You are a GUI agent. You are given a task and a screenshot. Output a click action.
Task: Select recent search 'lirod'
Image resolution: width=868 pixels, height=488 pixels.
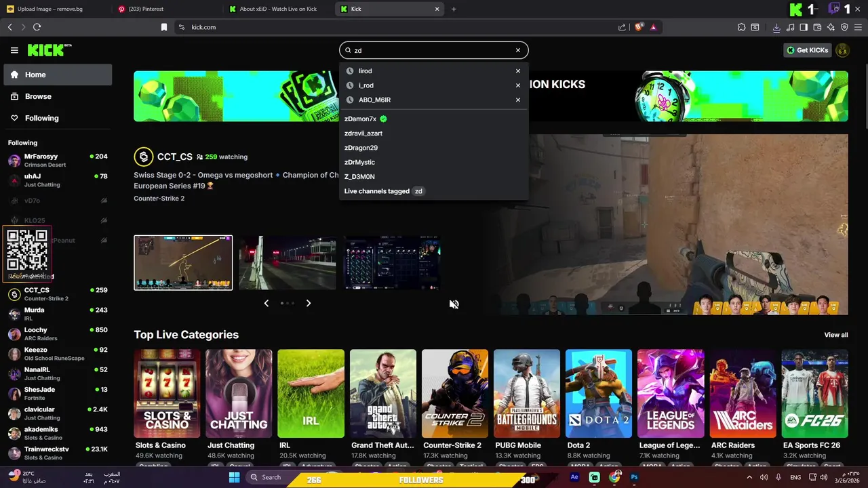click(365, 71)
